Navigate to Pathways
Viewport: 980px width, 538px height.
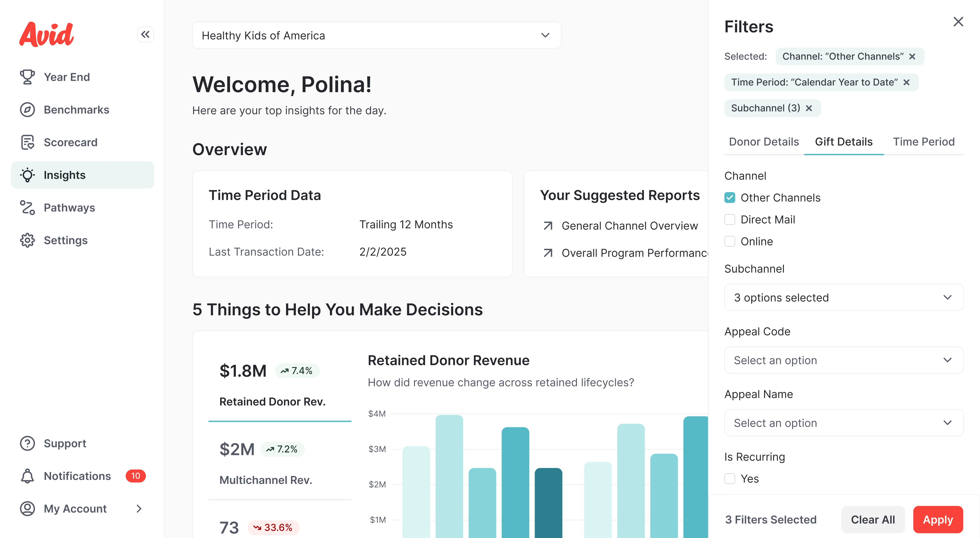click(69, 208)
